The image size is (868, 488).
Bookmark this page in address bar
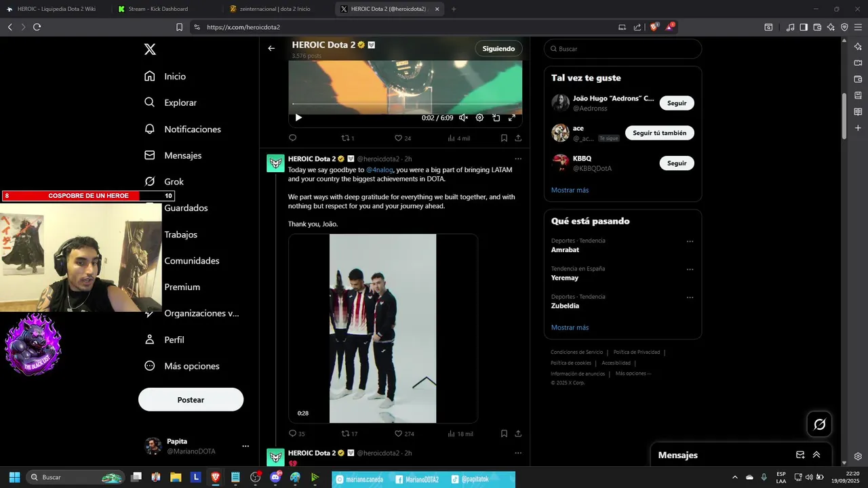[x=179, y=27]
